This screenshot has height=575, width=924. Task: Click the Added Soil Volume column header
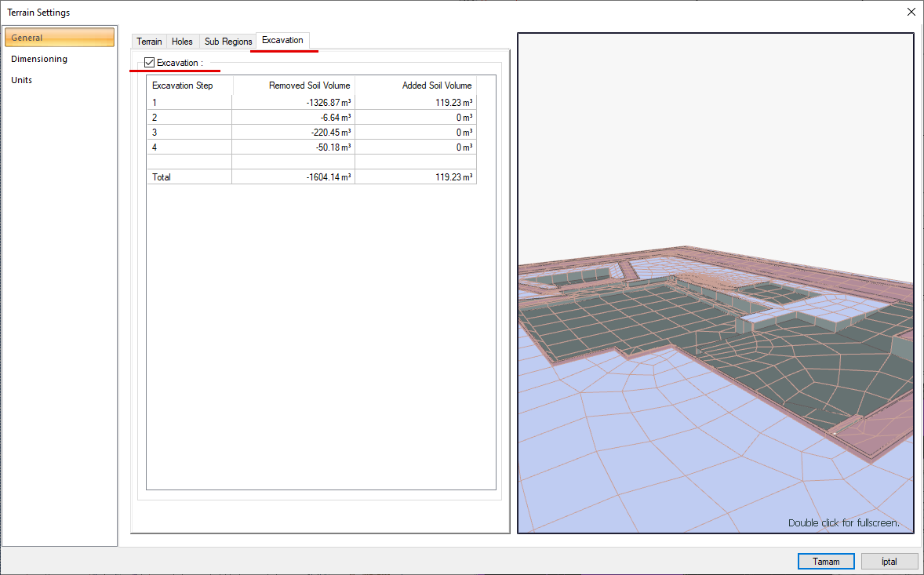(x=436, y=85)
